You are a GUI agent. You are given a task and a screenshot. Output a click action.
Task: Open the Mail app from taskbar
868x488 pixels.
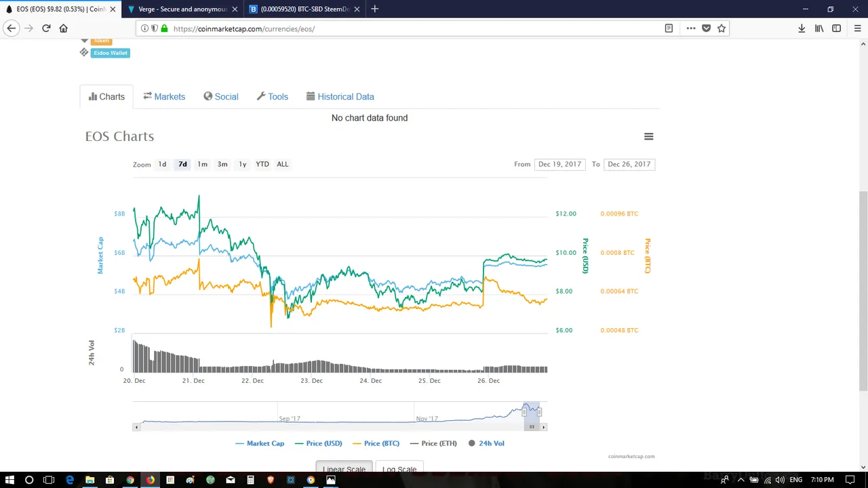pos(231,480)
